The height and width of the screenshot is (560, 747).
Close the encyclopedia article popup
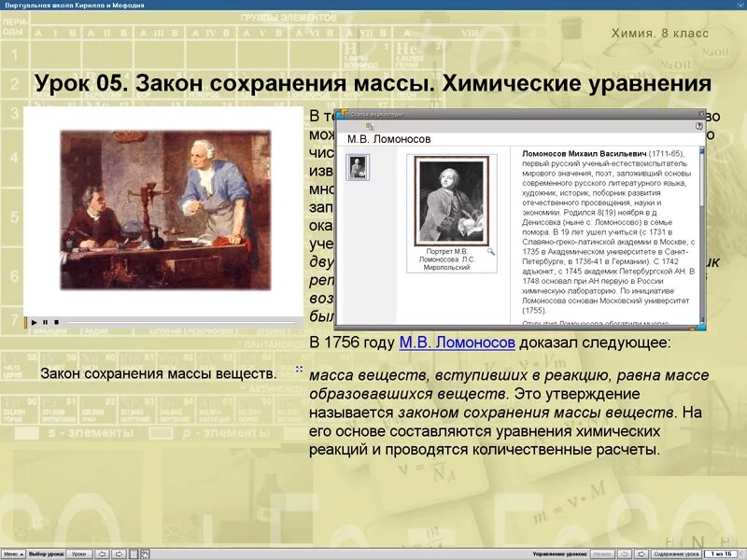(x=701, y=114)
